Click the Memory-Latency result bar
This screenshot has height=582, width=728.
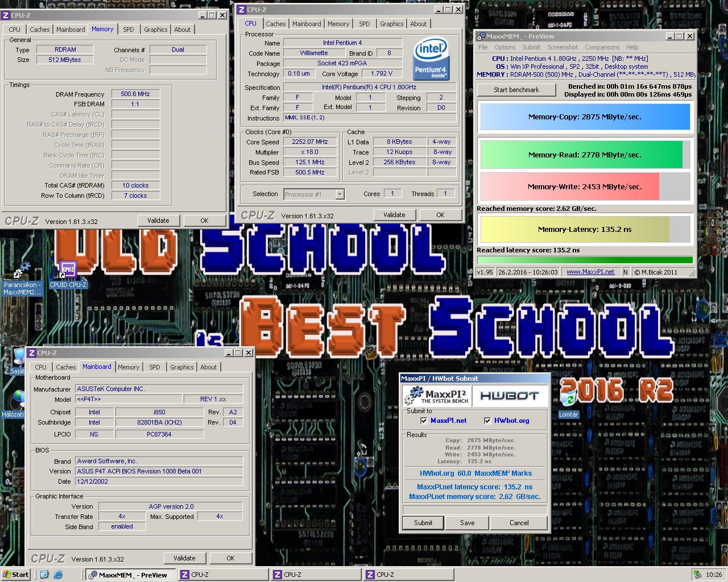585,230
